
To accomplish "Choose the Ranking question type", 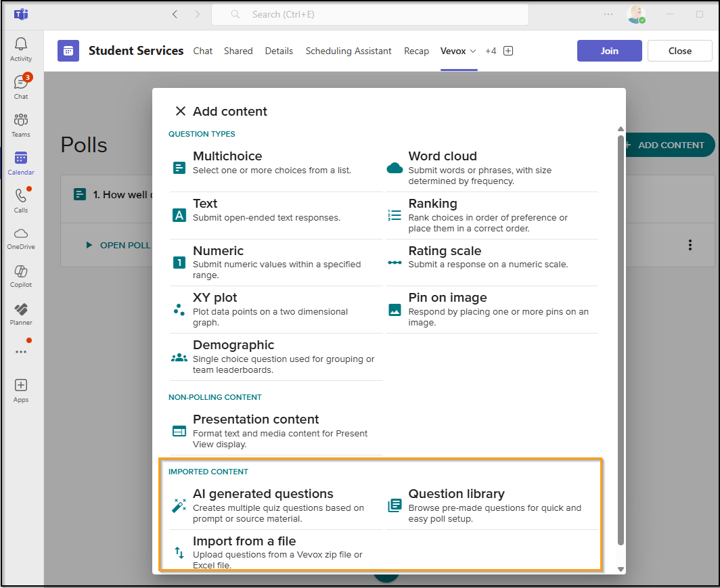I will pos(492,215).
